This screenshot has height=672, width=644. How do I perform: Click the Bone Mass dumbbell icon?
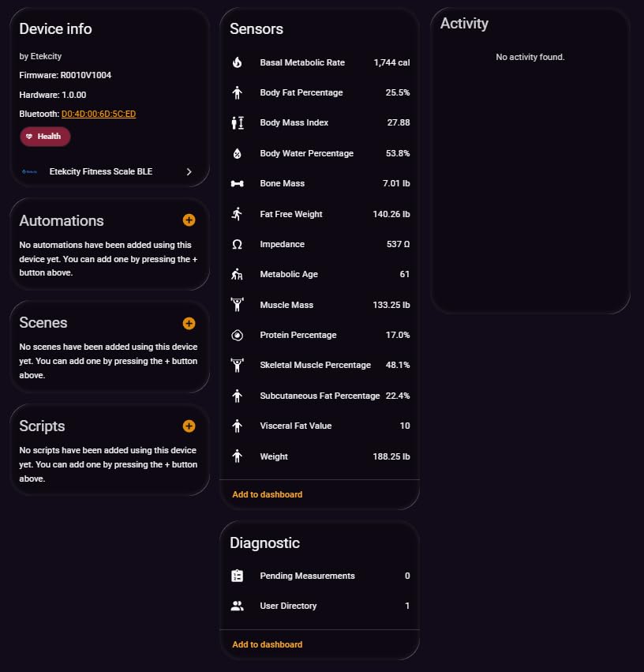click(237, 184)
